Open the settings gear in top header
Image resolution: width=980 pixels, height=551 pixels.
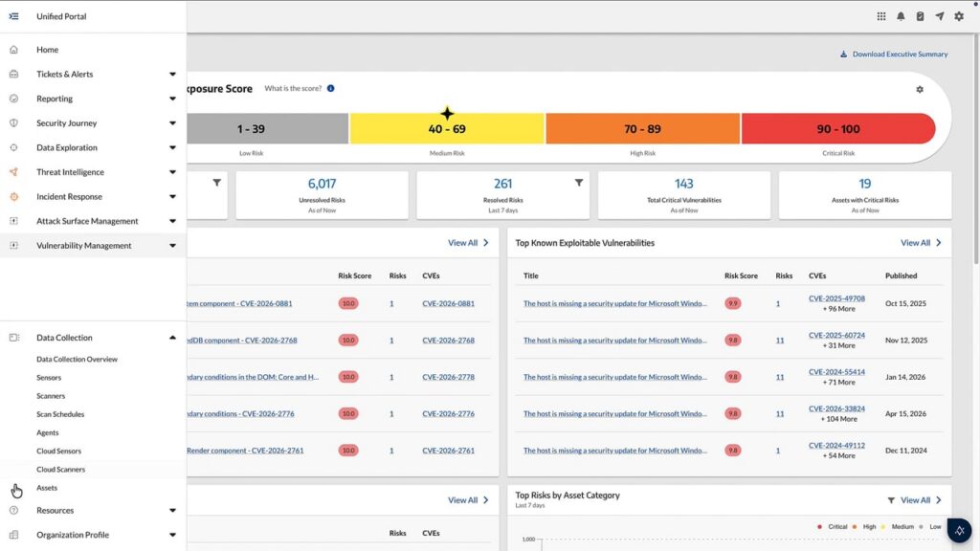tap(959, 16)
